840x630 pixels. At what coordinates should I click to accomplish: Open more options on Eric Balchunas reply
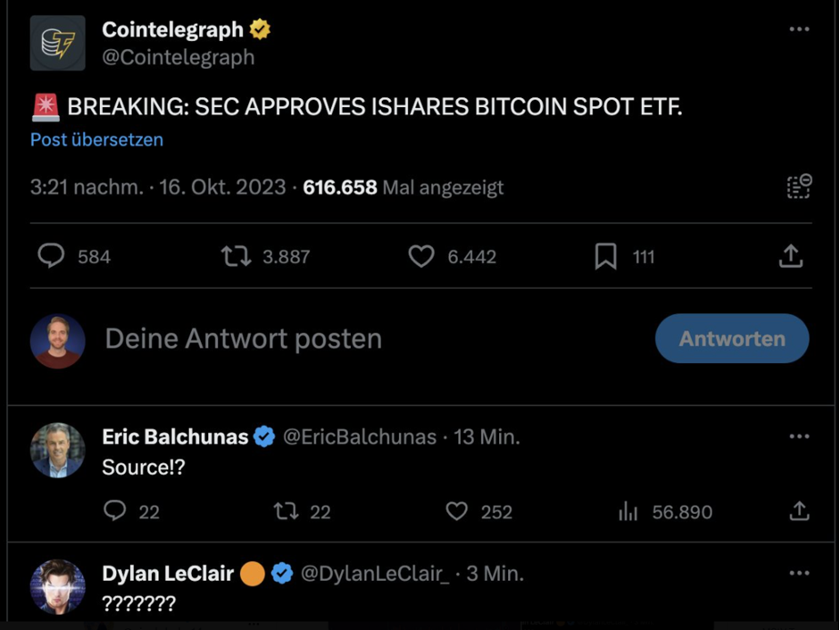[799, 436]
